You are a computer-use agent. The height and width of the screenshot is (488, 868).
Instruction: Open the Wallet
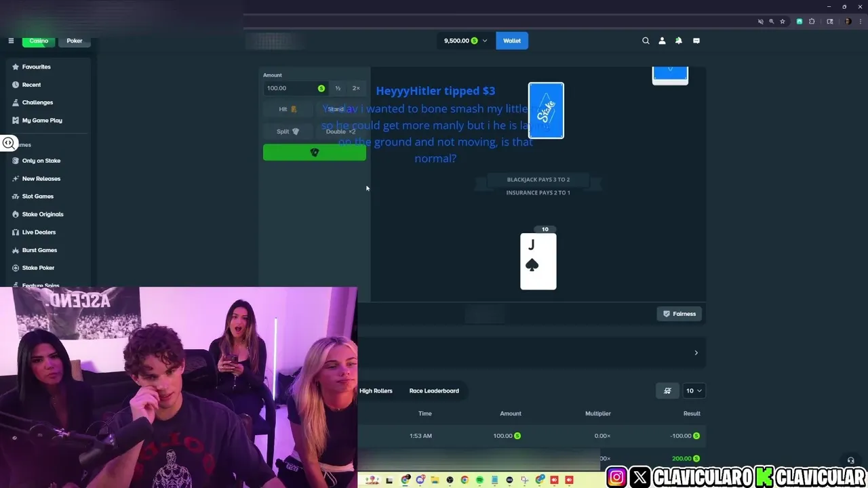coord(512,41)
